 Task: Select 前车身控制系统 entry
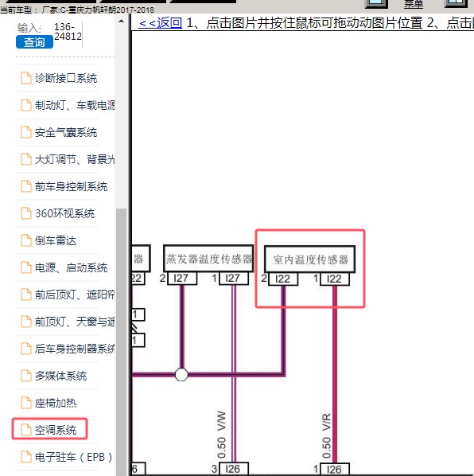click(71, 186)
